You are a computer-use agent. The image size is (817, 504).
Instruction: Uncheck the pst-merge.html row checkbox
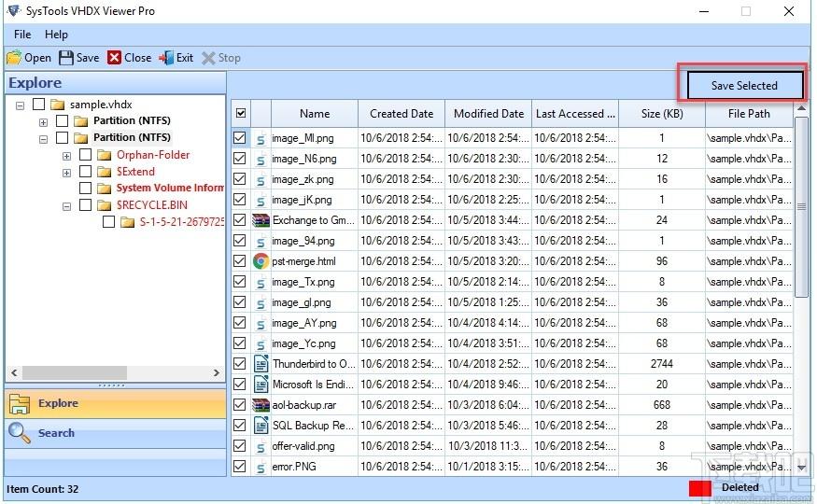pyautogui.click(x=240, y=261)
